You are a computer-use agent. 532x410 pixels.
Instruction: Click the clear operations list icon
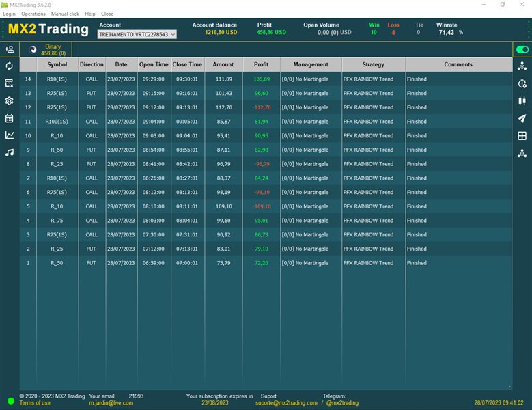tap(10, 83)
